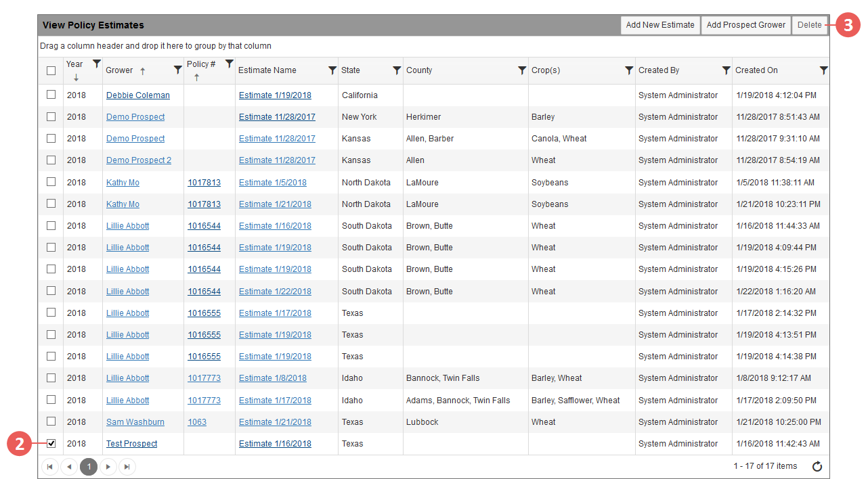Open the Created On column filter icon
The width and height of the screenshot is (868, 479).
tap(823, 70)
